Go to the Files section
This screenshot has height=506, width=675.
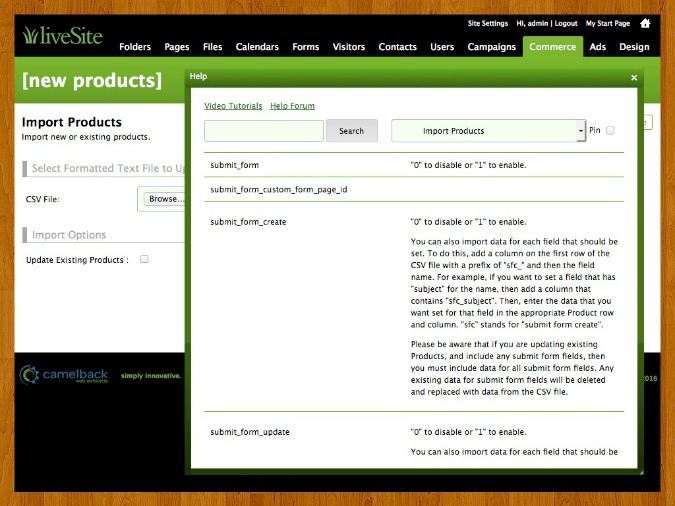pyautogui.click(x=212, y=47)
